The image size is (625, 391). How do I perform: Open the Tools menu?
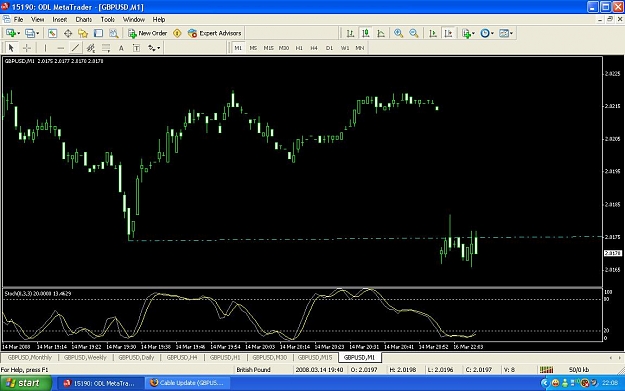(108, 19)
